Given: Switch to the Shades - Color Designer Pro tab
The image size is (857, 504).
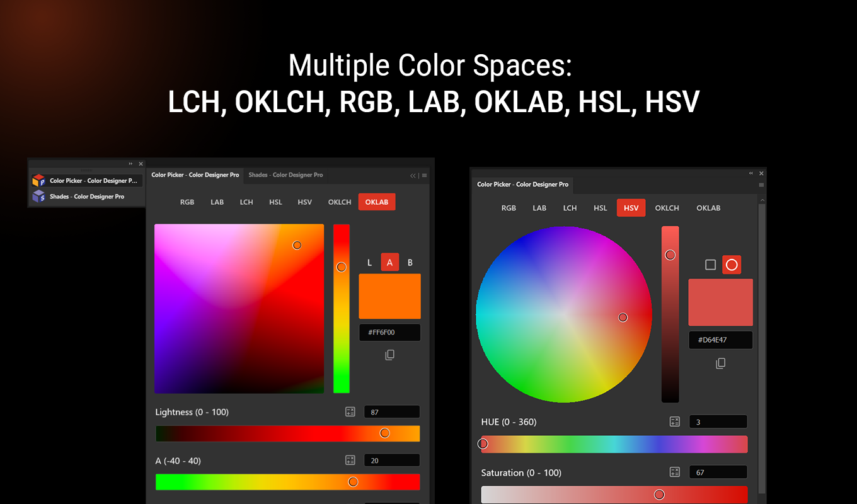Looking at the screenshot, I should click(285, 175).
